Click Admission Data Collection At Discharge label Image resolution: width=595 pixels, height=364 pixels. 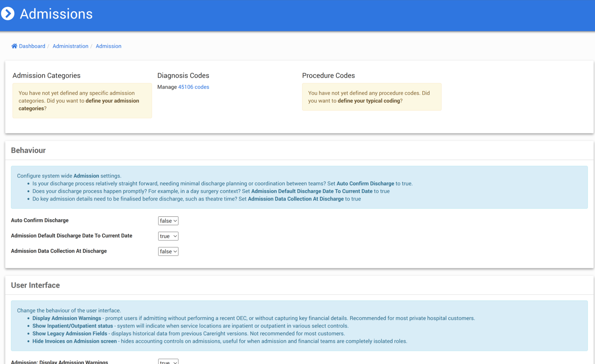(59, 251)
